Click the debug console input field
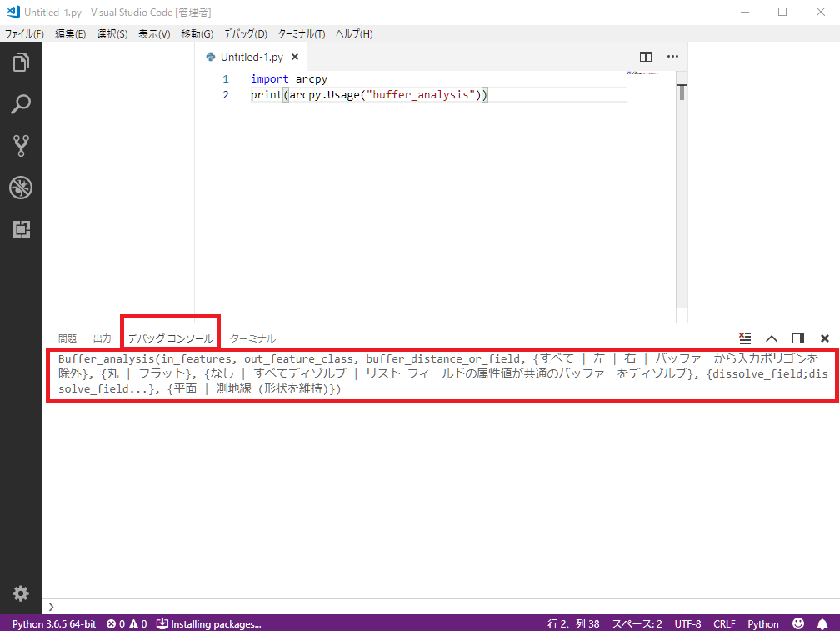Screen dimensions: 840x631 click(439, 607)
